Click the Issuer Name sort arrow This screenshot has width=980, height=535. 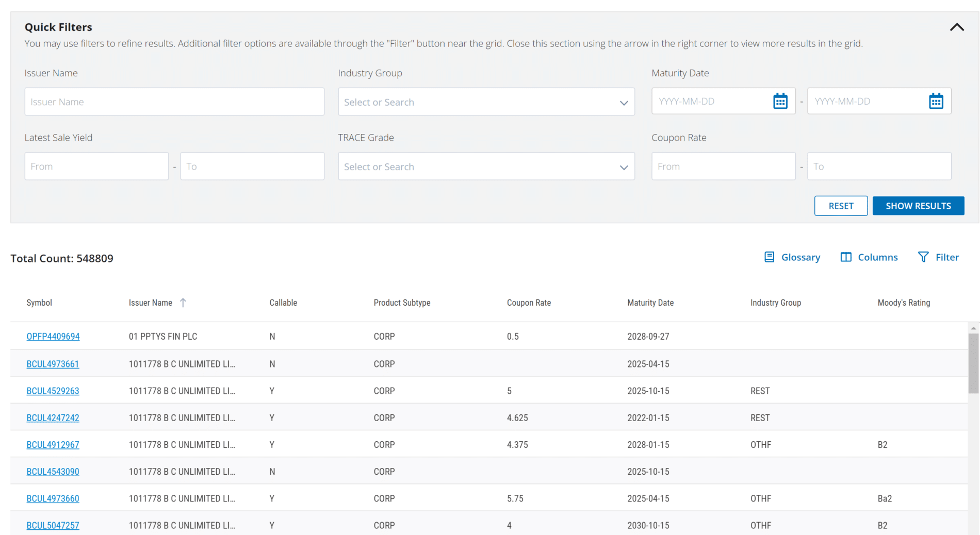click(183, 303)
